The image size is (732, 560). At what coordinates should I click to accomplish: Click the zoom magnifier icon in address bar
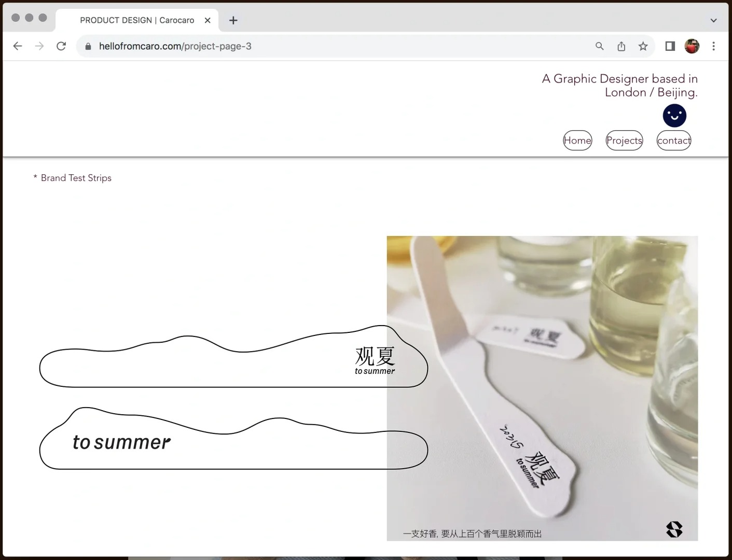coord(600,46)
